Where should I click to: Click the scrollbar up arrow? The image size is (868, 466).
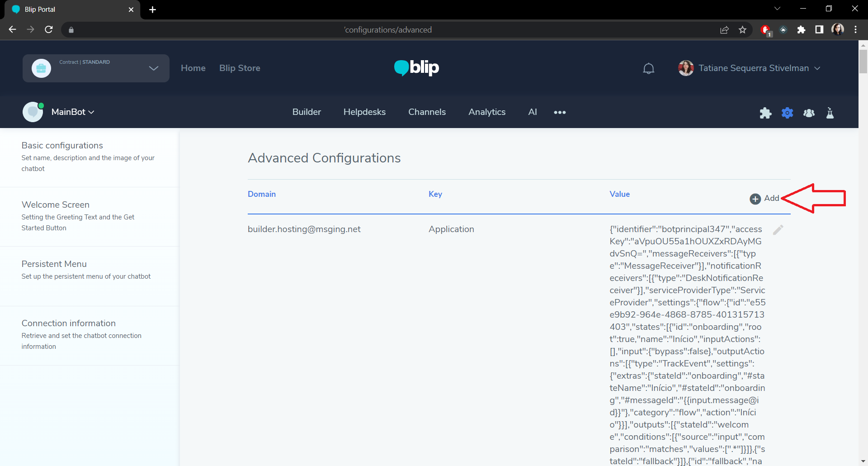[863, 45]
